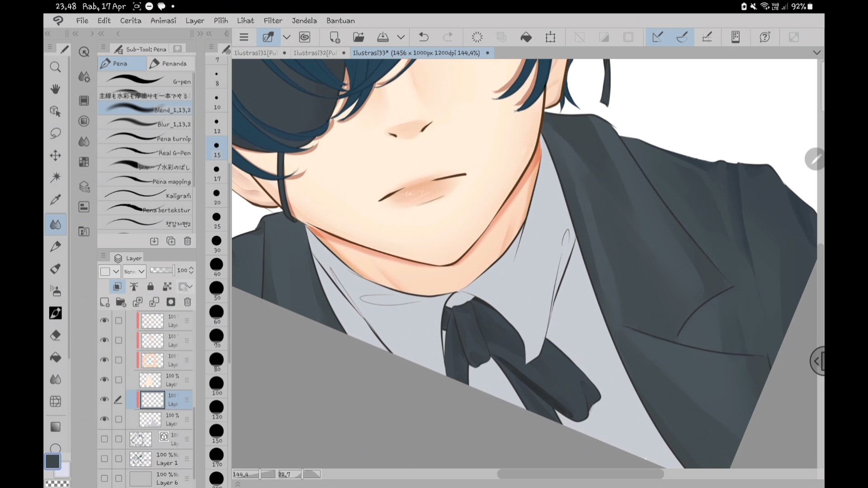Viewport: 868px width, 488px height.
Task: Create a new layer folder
Action: coord(121,302)
